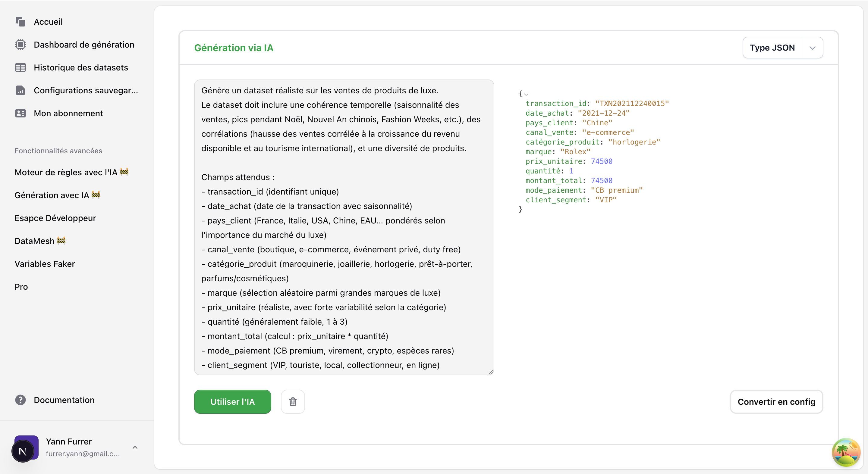Image resolution: width=868 pixels, height=474 pixels.
Task: Click the Mon abonnement card icon
Action: click(x=20, y=114)
